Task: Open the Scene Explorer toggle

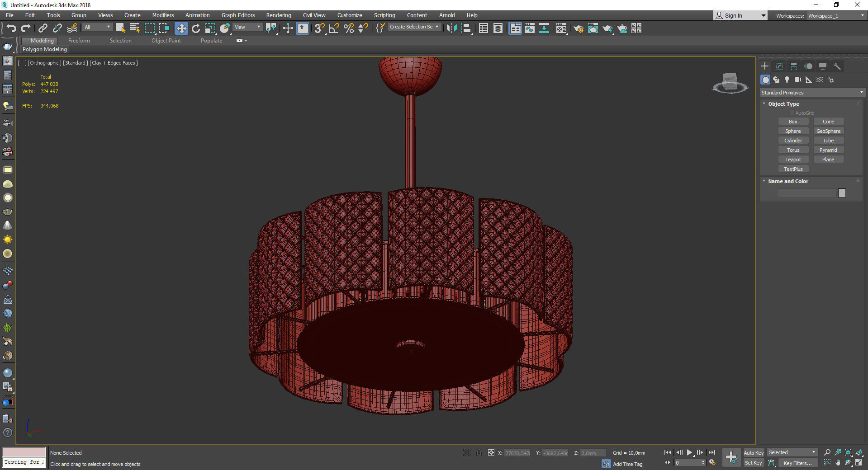Action: pyautogui.click(x=483, y=28)
